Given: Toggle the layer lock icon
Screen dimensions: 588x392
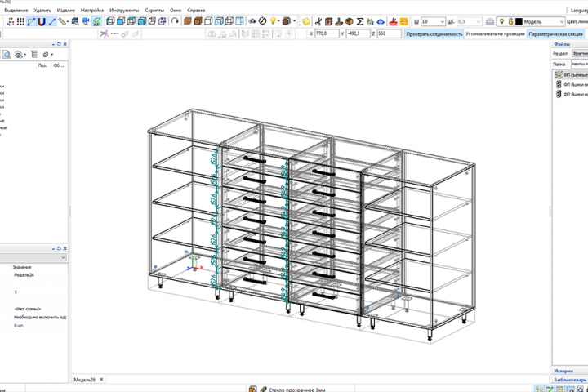Looking at the screenshot, I should pyautogui.click(x=510, y=21).
